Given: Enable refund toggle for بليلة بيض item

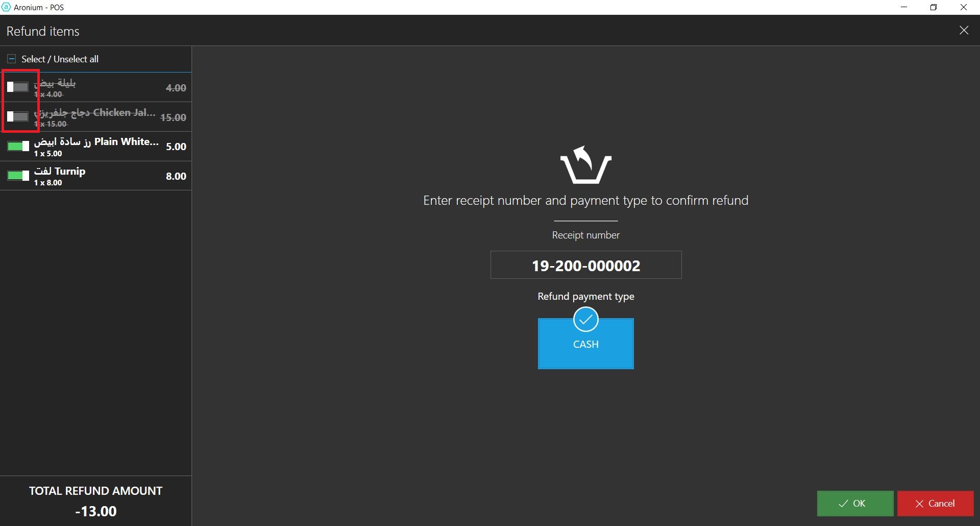Looking at the screenshot, I should tap(18, 87).
